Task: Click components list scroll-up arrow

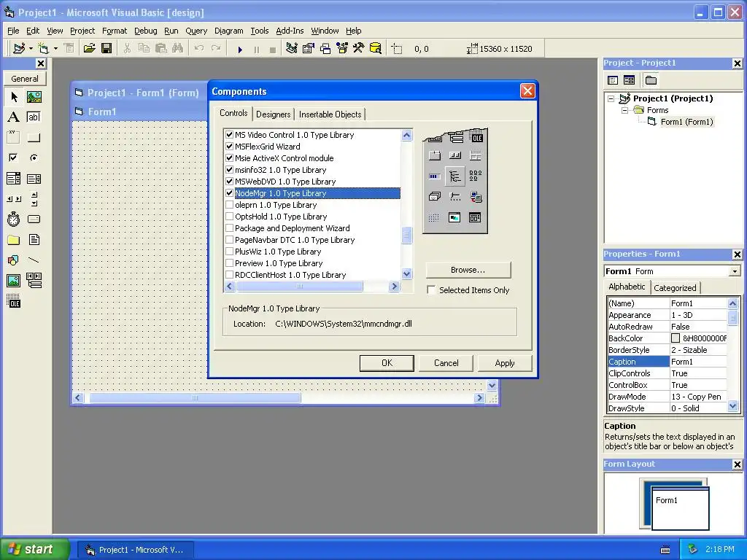Action: (406, 135)
